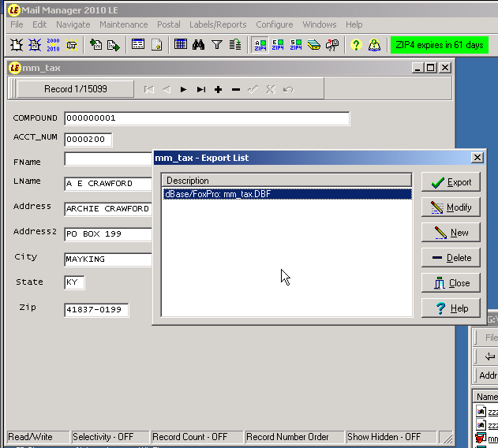This screenshot has width=498, height=448.
Task: Click the City field MAYKING
Action: click(x=108, y=259)
